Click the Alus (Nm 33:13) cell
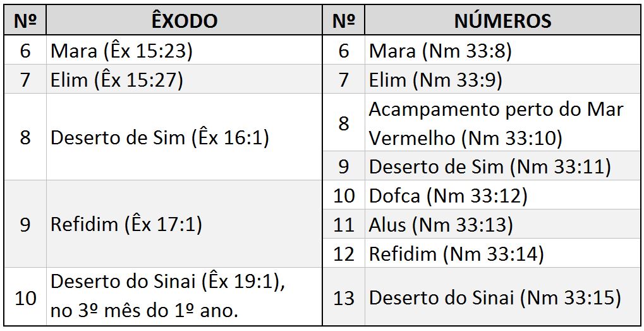This screenshot has width=644, height=331. [x=441, y=224]
